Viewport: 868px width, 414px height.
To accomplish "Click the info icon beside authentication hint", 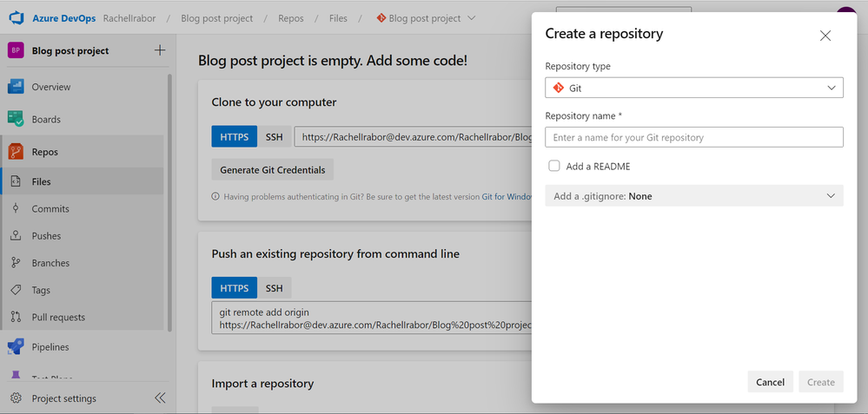I will point(215,196).
